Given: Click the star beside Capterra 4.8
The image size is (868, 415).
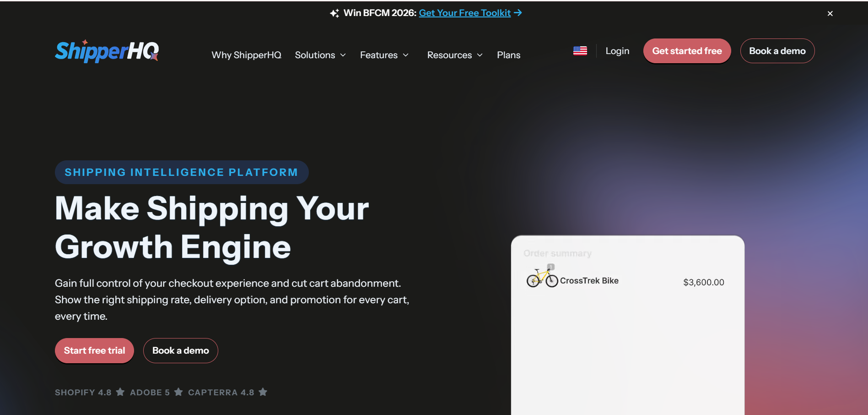Looking at the screenshot, I should pos(263,392).
